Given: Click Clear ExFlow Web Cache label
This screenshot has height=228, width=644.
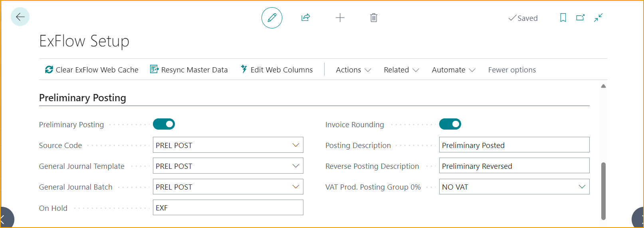Looking at the screenshot, I should point(97,70).
